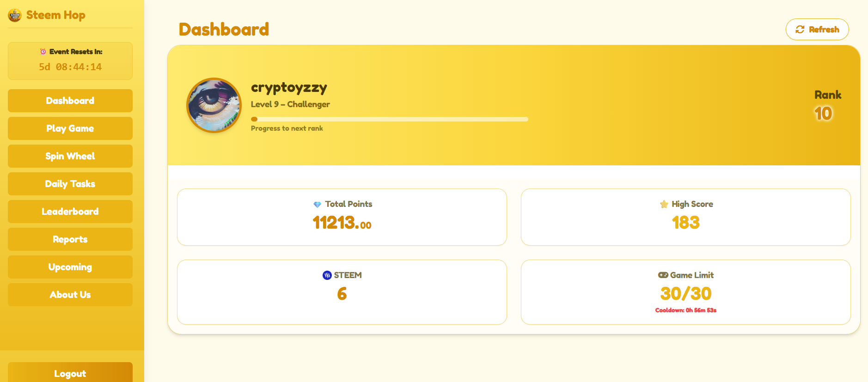This screenshot has height=382, width=868.
Task: Open the Reports section
Action: [x=70, y=239]
